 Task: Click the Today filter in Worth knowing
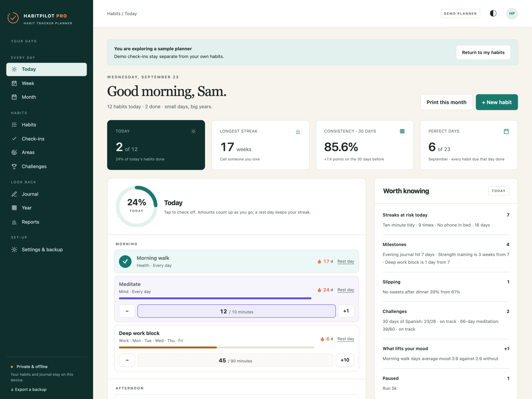(498, 191)
